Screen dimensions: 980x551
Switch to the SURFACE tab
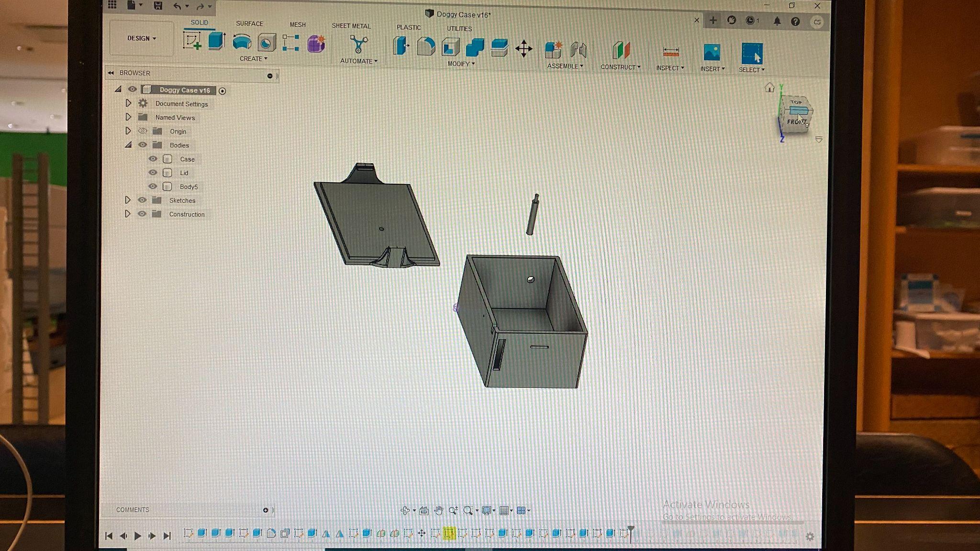coord(249,23)
